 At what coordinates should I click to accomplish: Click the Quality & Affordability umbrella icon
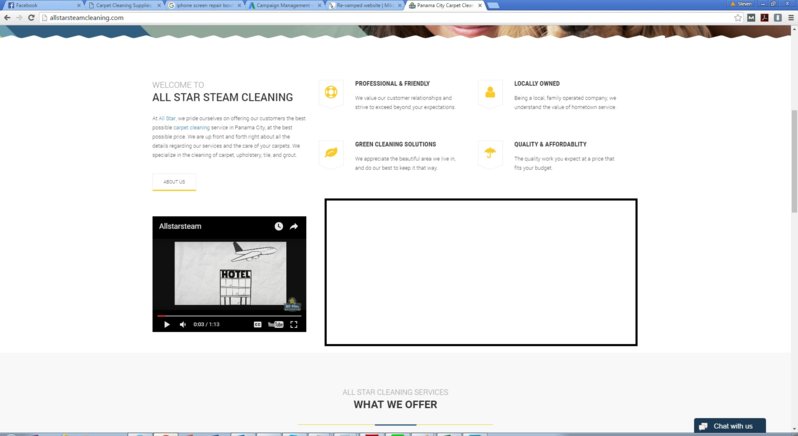pos(490,153)
